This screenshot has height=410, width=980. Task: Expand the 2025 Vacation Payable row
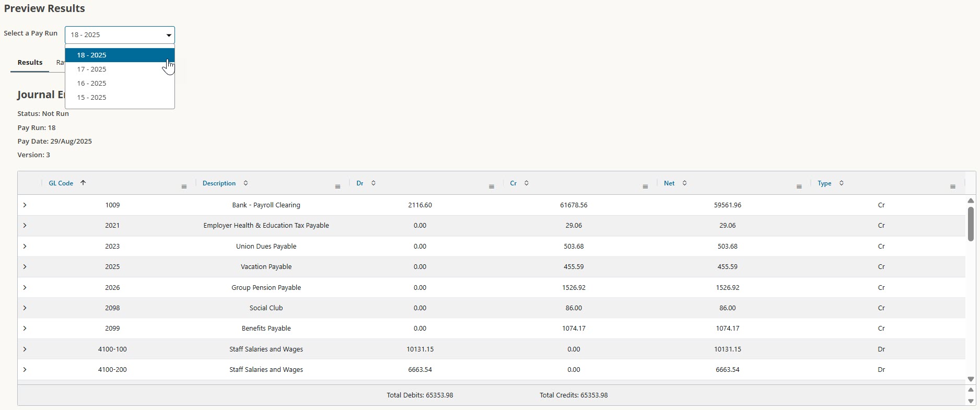[25, 267]
